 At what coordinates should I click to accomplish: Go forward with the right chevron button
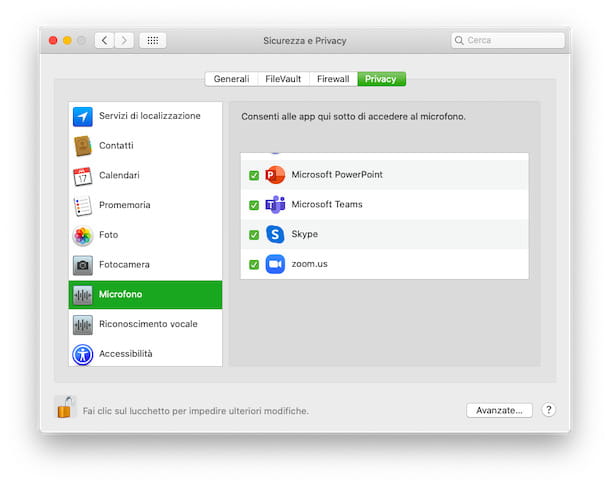(x=124, y=40)
